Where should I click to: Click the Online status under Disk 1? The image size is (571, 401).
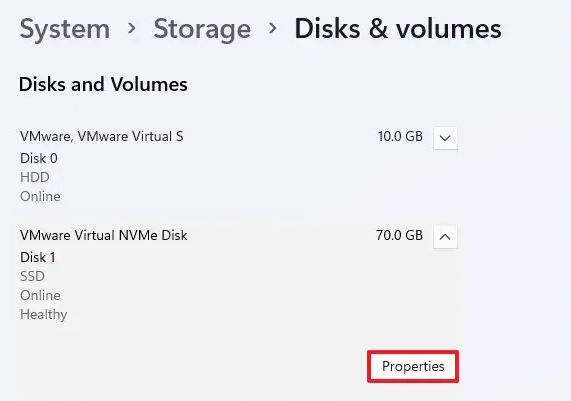click(x=40, y=295)
